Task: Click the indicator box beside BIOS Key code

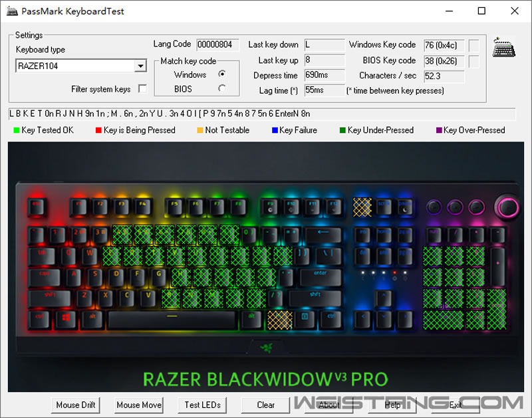Action: (x=473, y=61)
